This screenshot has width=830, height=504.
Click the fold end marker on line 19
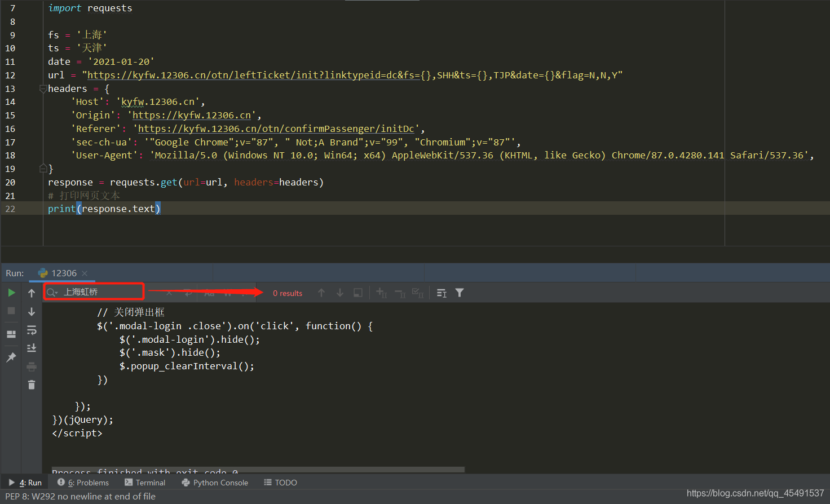[43, 169]
